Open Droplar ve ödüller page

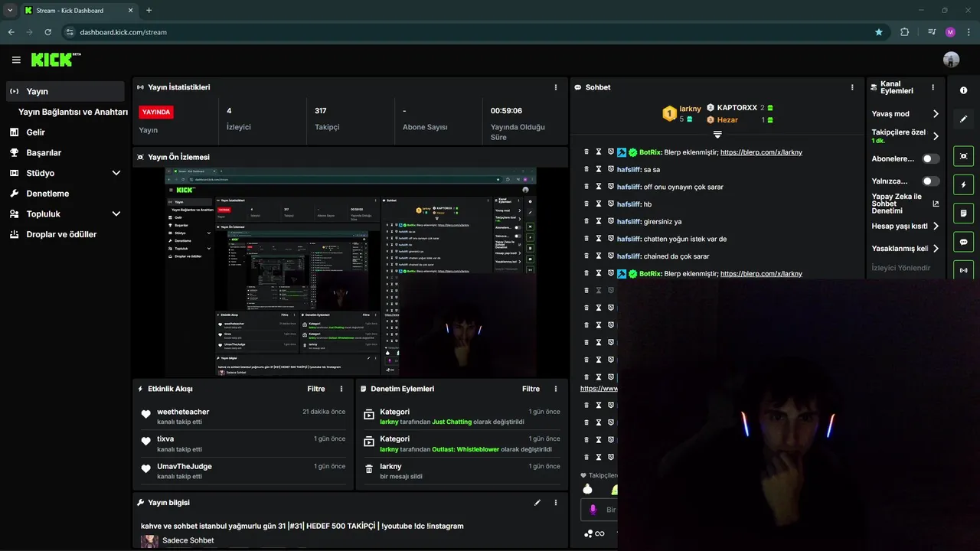click(65, 234)
